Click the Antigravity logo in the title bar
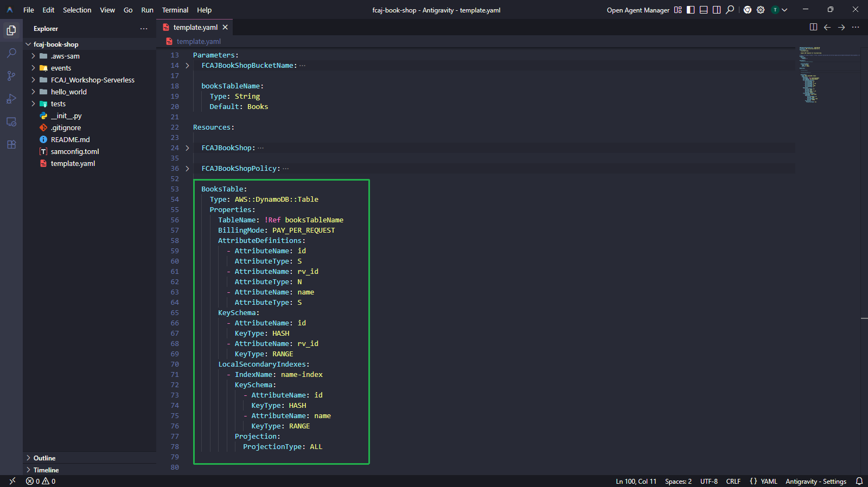Image resolution: width=868 pixels, height=487 pixels. pyautogui.click(x=10, y=10)
